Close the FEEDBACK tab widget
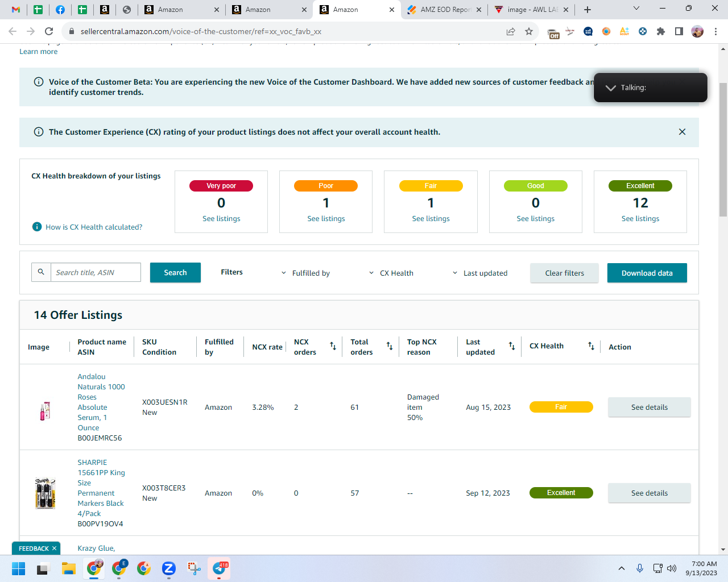 click(x=54, y=548)
